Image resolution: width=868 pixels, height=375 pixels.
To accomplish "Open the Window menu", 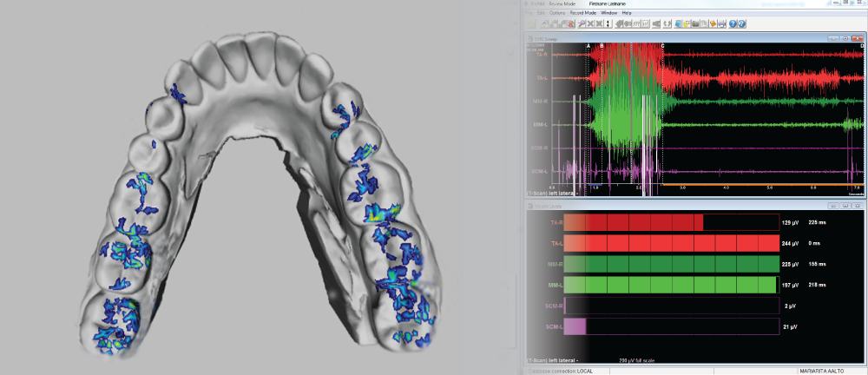I will click(609, 13).
